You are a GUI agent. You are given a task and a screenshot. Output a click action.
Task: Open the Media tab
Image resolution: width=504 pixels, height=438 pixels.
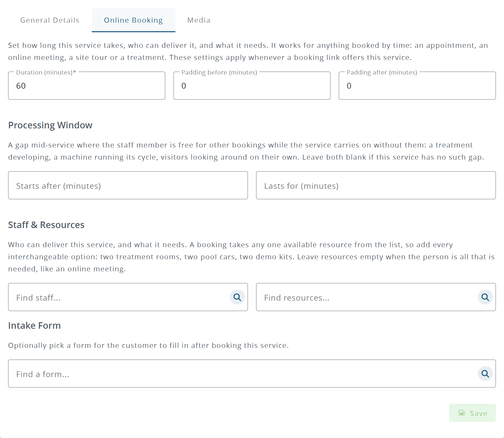(199, 20)
